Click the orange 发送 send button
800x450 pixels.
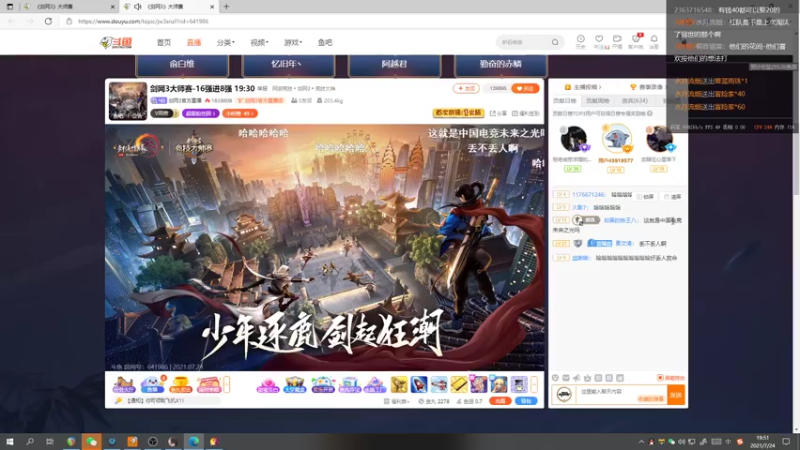click(676, 395)
